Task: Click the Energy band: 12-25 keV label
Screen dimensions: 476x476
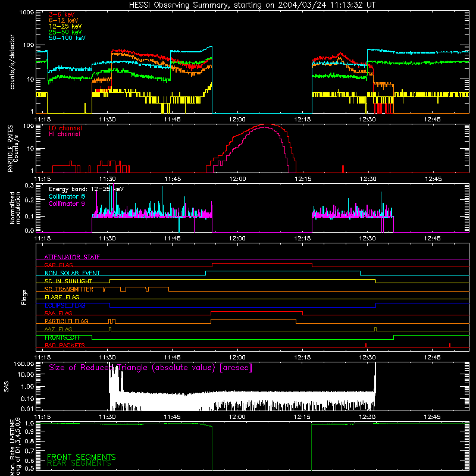Action: point(86,189)
